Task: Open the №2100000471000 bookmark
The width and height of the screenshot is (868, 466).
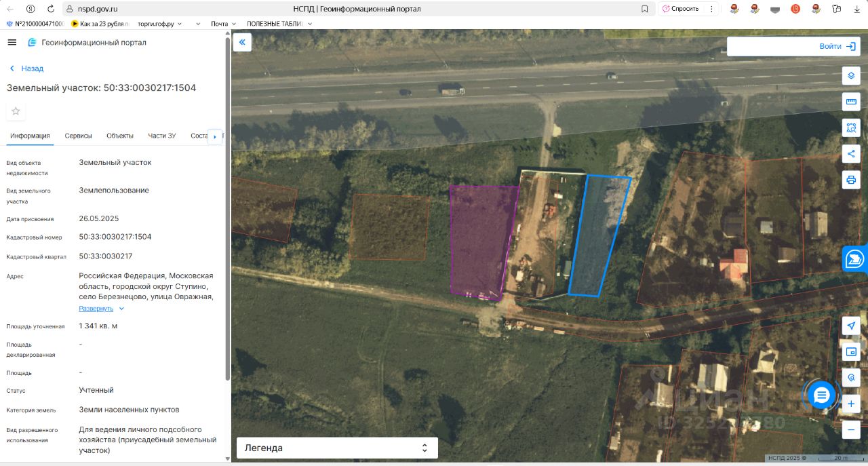Action: [35, 24]
